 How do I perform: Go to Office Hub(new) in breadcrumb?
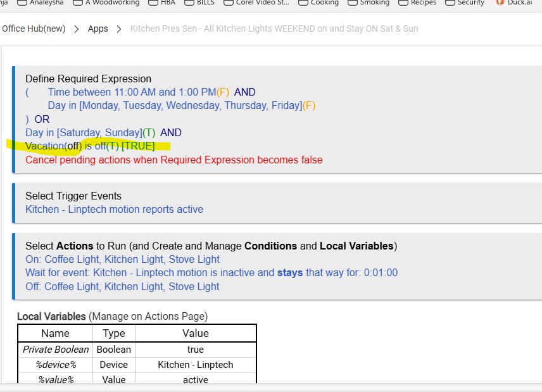[x=32, y=28]
